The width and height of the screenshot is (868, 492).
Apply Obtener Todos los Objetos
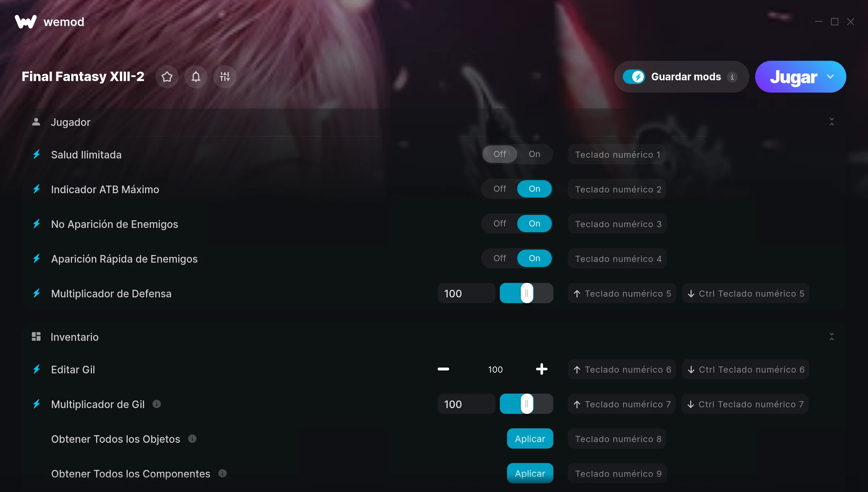click(530, 438)
